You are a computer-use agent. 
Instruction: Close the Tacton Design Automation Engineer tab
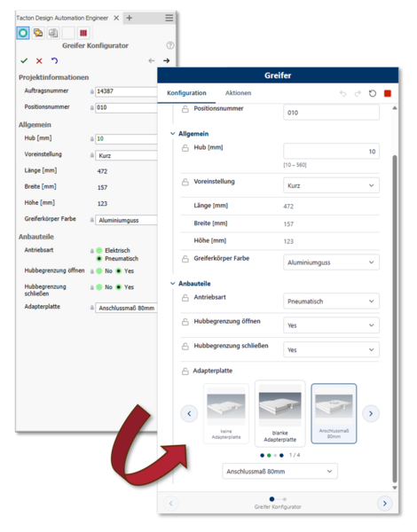pos(116,18)
